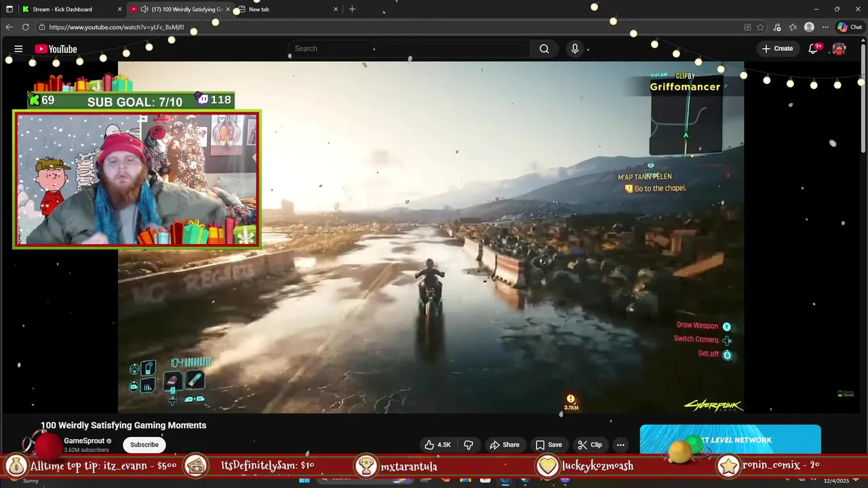This screenshot has width=868, height=488.
Task: Open more actions ellipsis beside Clip
Action: tap(620, 445)
